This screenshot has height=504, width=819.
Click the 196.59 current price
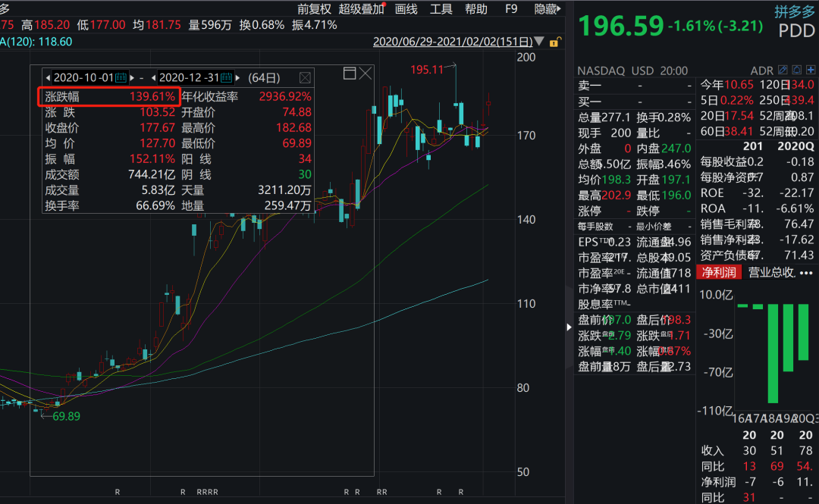click(621, 26)
